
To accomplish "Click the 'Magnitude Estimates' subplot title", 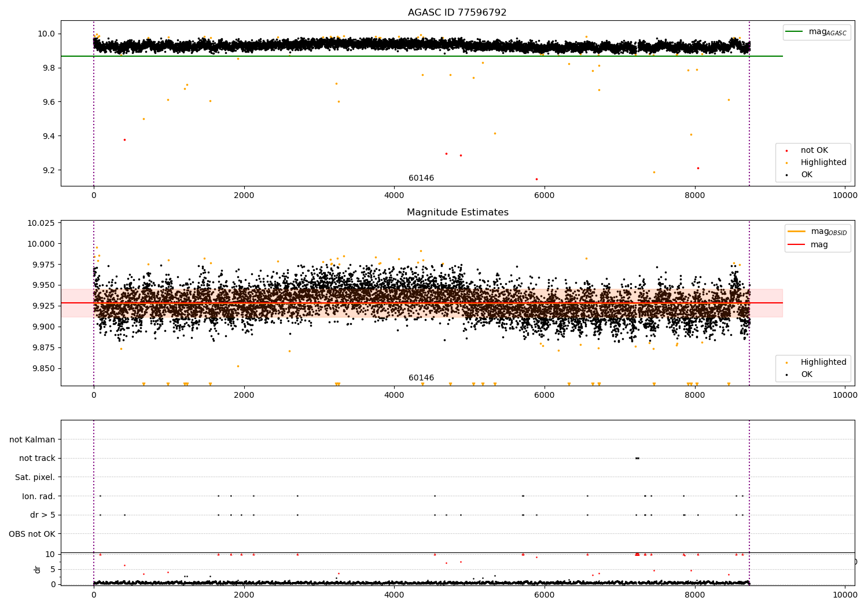I will click(457, 213).
